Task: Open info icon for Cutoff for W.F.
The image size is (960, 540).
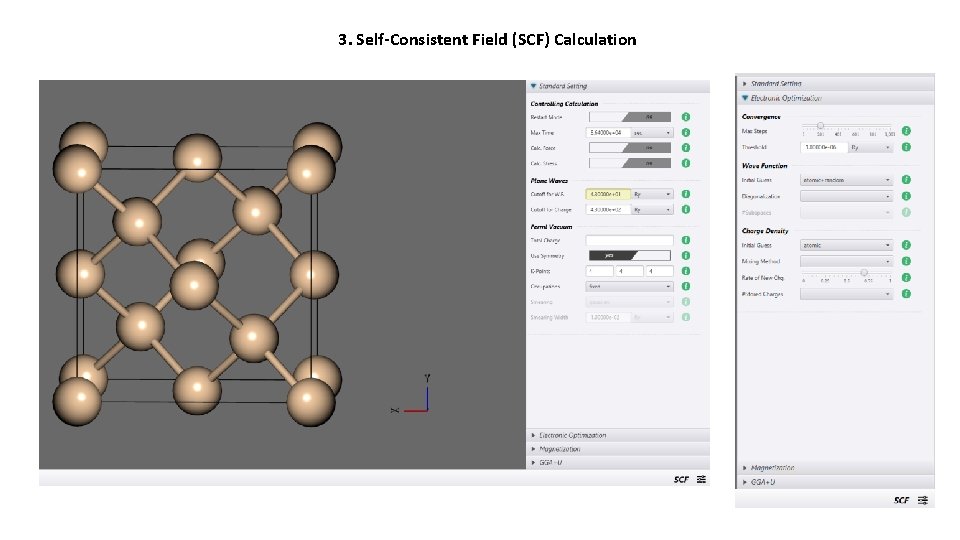Action: coord(686,194)
